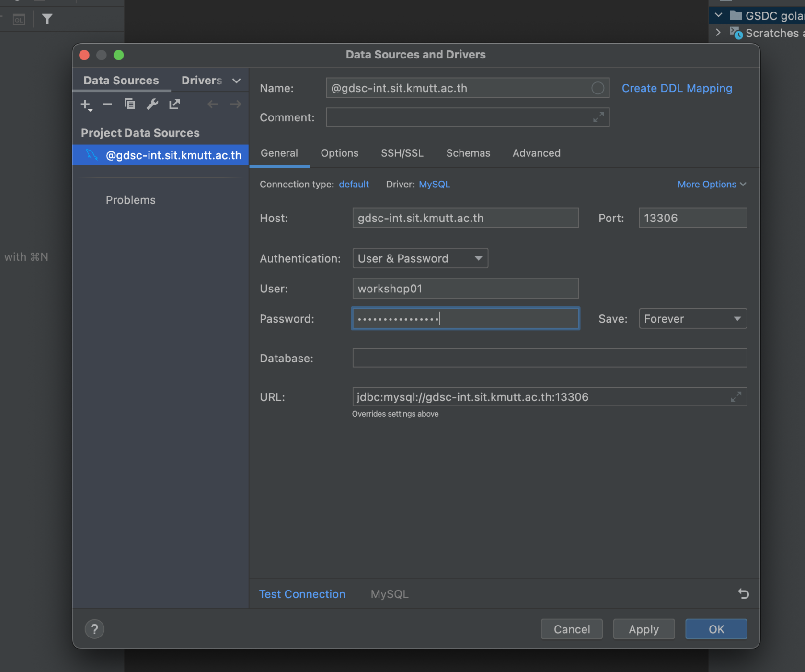Collapse the GSDC project tree node
Screen dimensions: 805x672
pyautogui.click(x=718, y=15)
